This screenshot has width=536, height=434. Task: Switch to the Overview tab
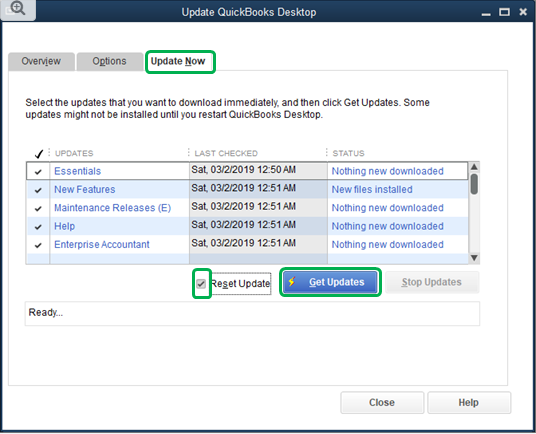tap(41, 61)
